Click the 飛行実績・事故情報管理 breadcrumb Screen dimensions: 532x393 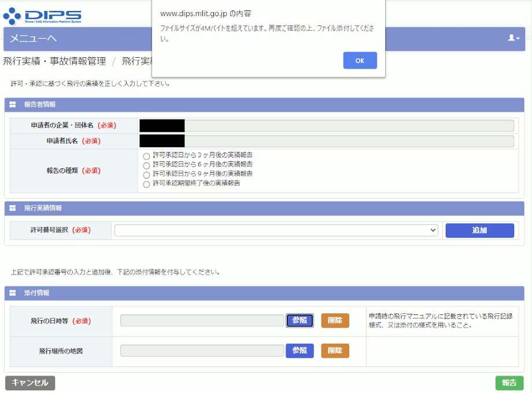pyautogui.click(x=56, y=60)
